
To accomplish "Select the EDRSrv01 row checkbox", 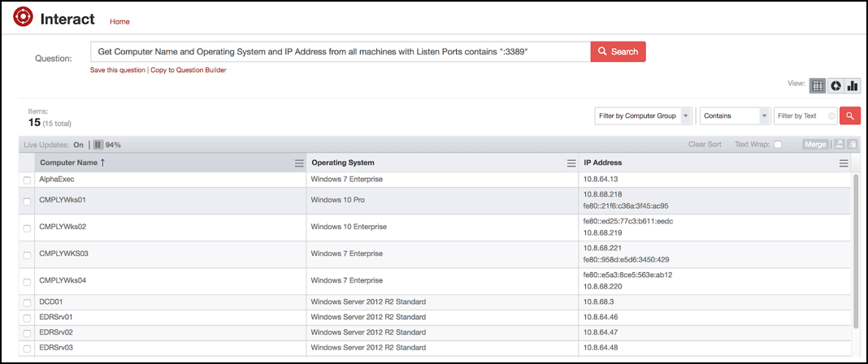I will point(27,318).
